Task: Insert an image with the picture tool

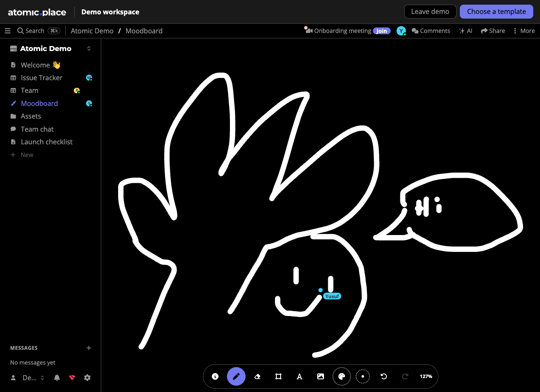Action: point(321,376)
